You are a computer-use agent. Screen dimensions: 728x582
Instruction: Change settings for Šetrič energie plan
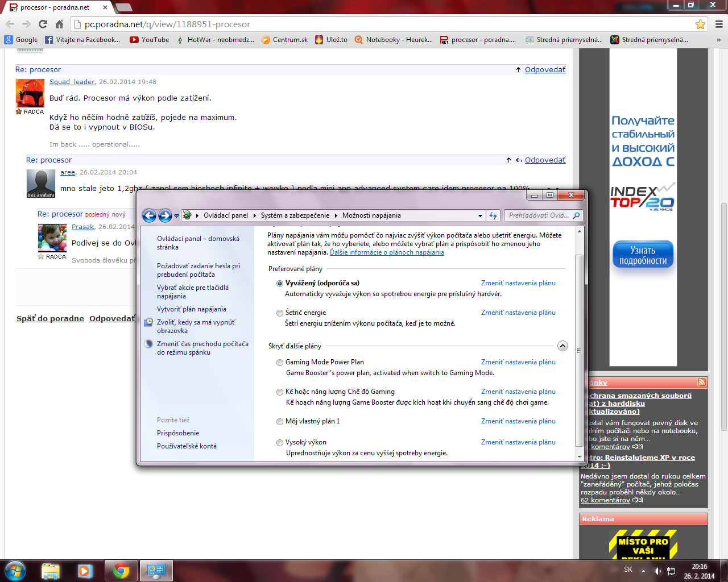518,313
